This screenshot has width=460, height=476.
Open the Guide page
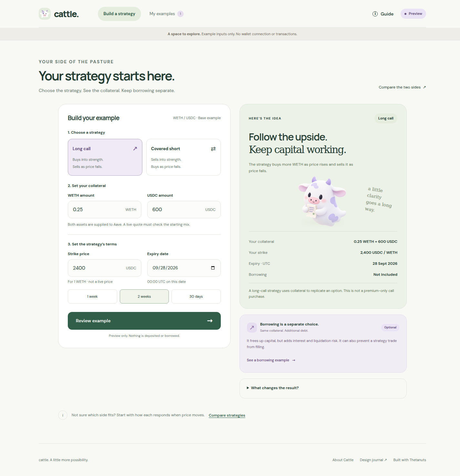click(x=383, y=14)
